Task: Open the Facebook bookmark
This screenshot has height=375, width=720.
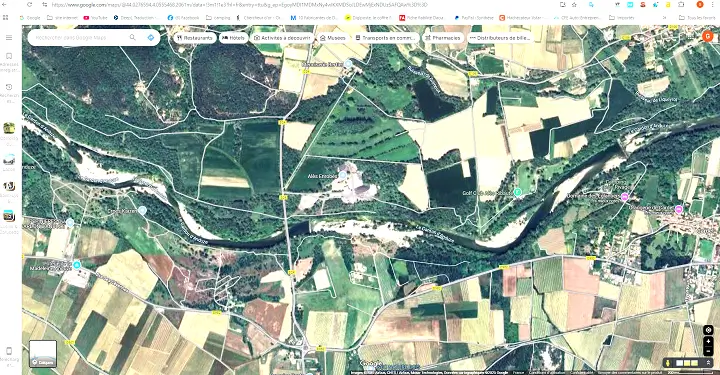Action: click(x=184, y=17)
